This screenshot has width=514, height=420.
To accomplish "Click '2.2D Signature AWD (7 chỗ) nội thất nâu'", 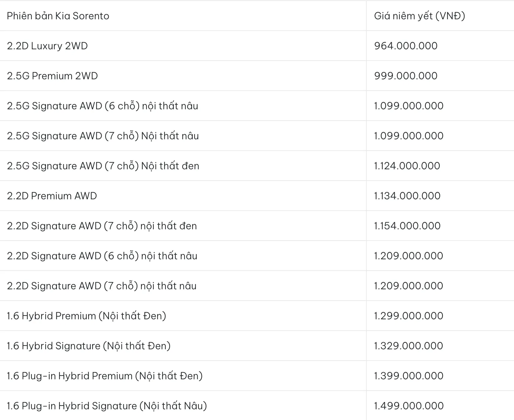I will [102, 286].
